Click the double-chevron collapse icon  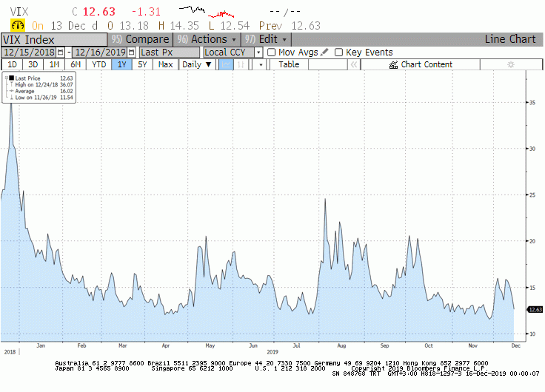pos(354,64)
